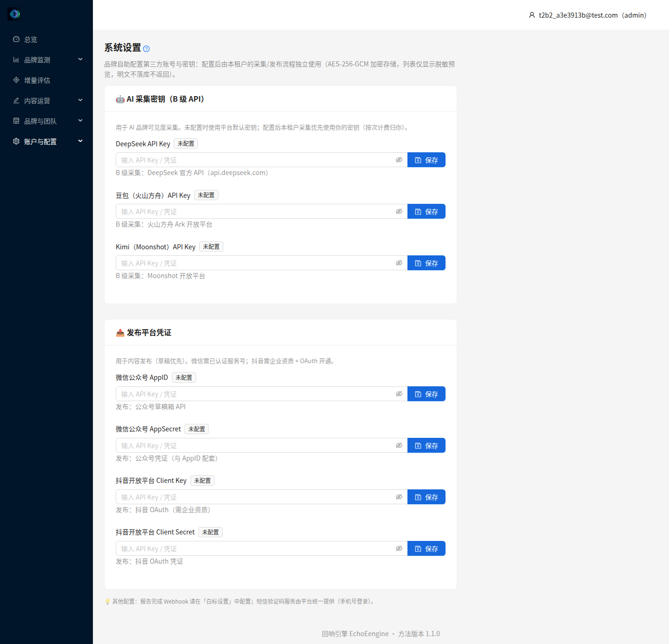The height and width of the screenshot is (644, 669).
Task: Open the 品牌监测 menu
Action: tap(46, 60)
